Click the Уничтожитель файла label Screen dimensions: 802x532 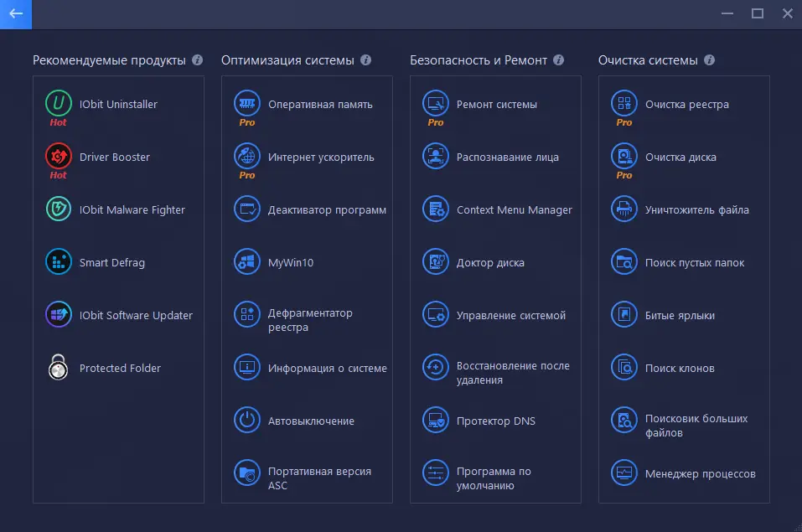(696, 209)
